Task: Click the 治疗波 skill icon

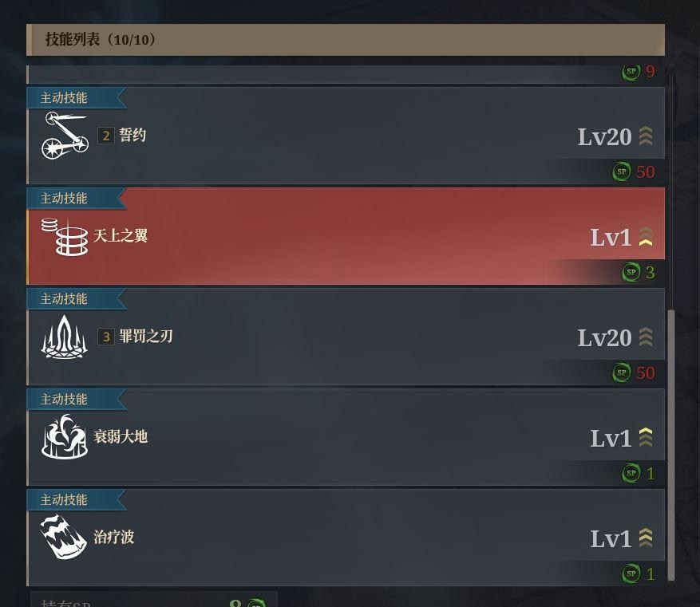Action: 64,537
